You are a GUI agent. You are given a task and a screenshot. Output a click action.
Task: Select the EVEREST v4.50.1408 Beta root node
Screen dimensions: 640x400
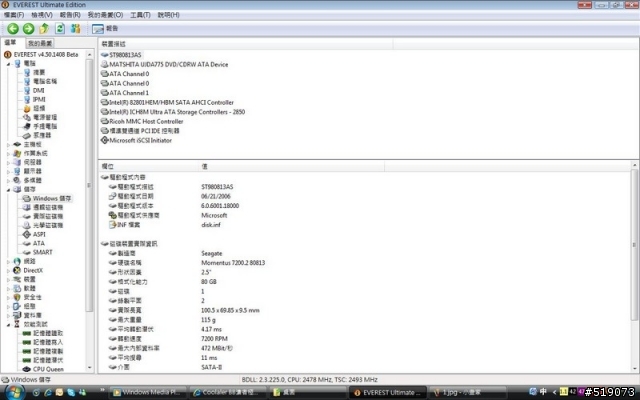[46, 54]
